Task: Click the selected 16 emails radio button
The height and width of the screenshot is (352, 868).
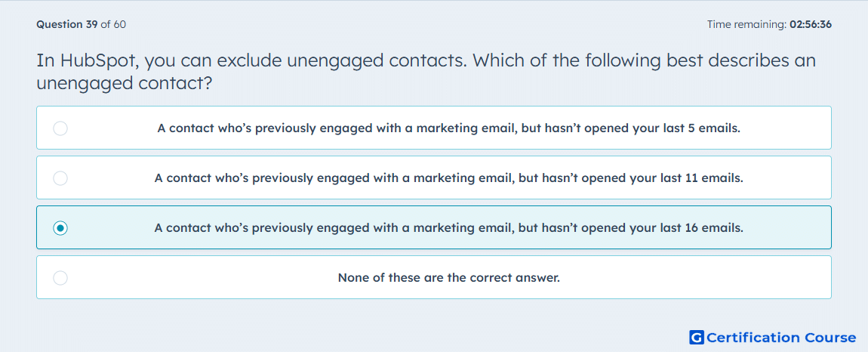Action: tap(60, 228)
